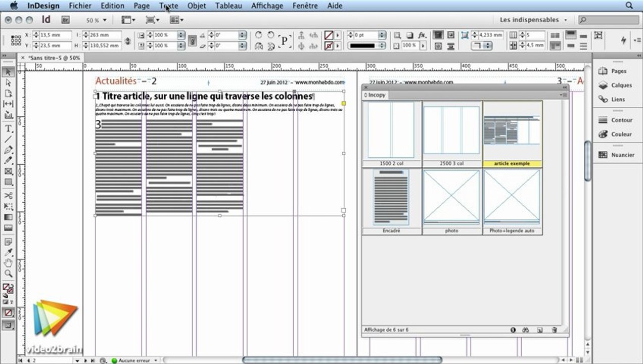Click the quick apply lightning icon

(x=623, y=40)
